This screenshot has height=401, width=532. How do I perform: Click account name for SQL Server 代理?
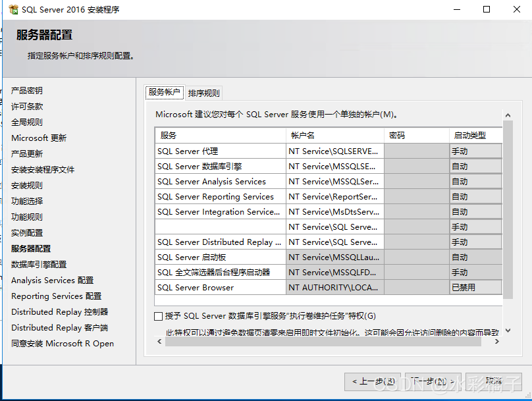point(335,151)
